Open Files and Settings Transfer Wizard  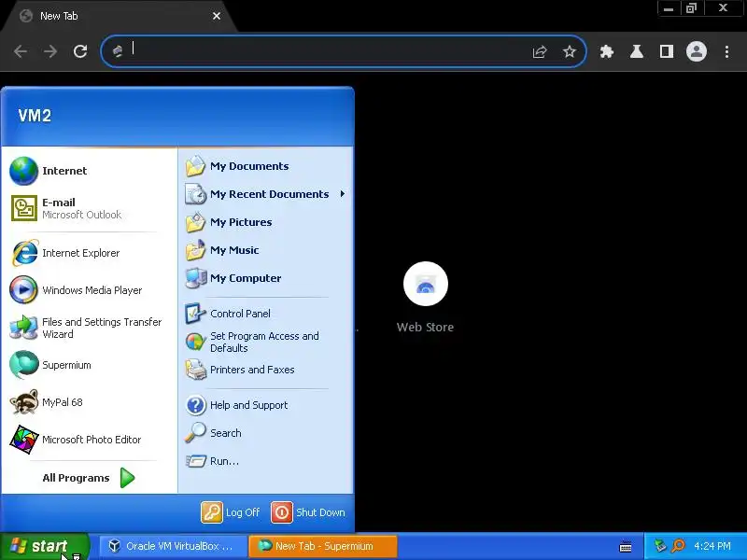point(88,328)
